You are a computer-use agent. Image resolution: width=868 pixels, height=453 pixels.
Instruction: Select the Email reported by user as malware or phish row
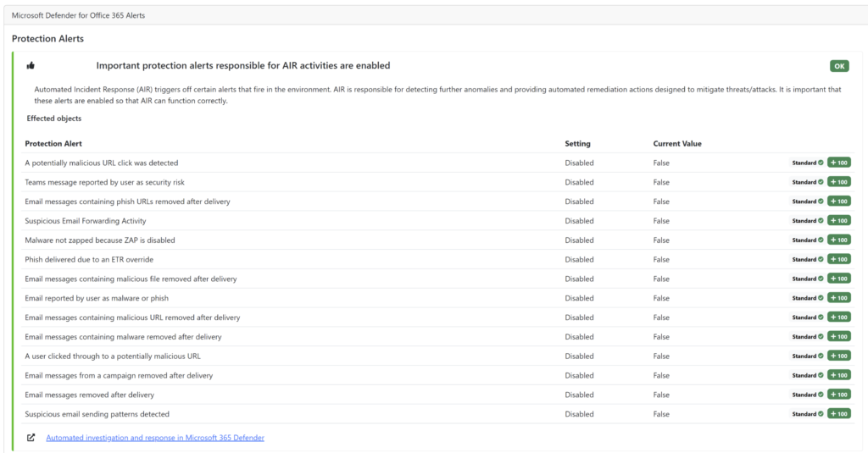pos(97,298)
